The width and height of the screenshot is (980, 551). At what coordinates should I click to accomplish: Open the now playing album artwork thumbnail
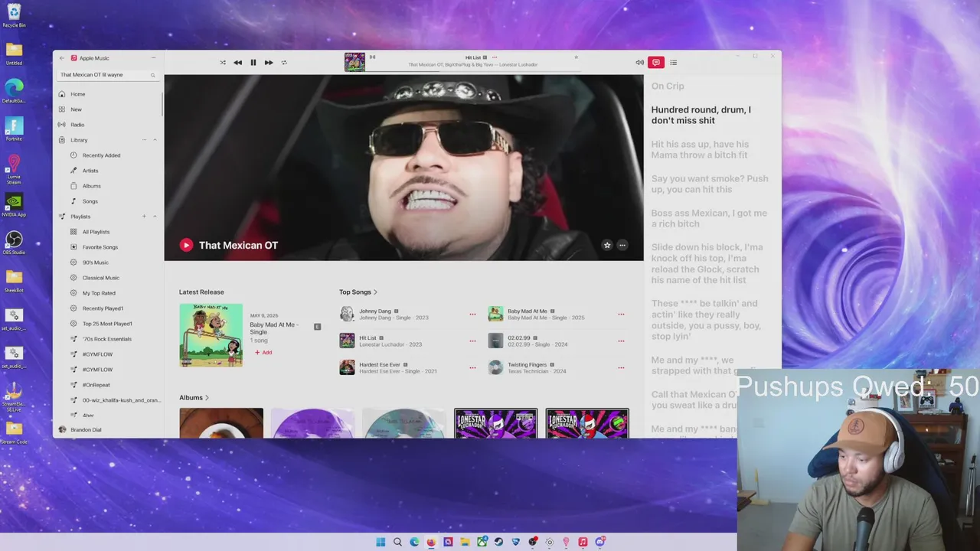pos(354,62)
